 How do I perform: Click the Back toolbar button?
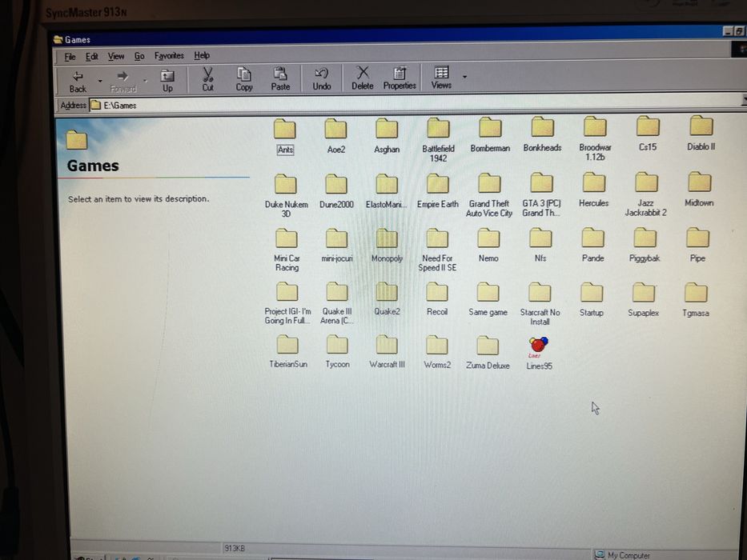click(x=78, y=81)
